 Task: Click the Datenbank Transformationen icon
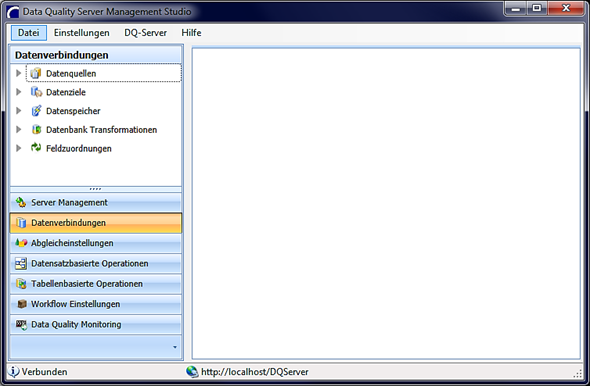36,129
